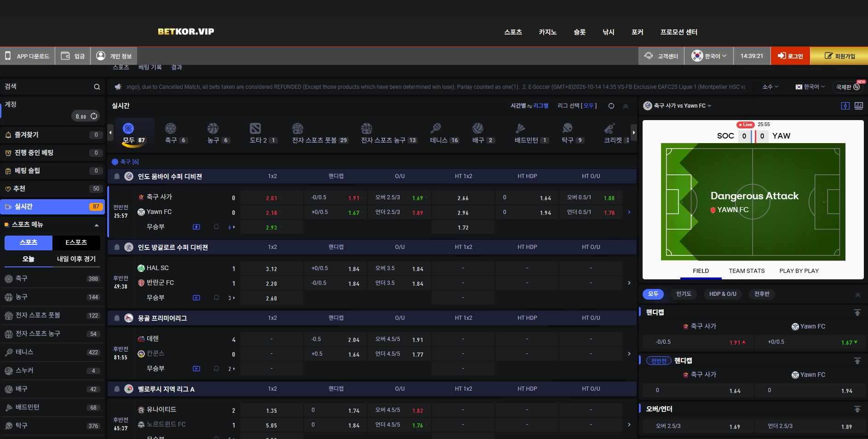This screenshot has width=868, height=439.
Task: Toggle bell alert in 축구 사가 draw row
Action: click(x=216, y=227)
